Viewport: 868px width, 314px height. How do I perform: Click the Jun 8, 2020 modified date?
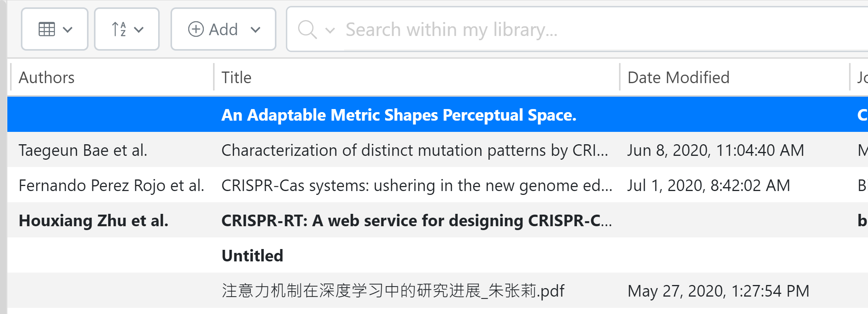click(715, 150)
